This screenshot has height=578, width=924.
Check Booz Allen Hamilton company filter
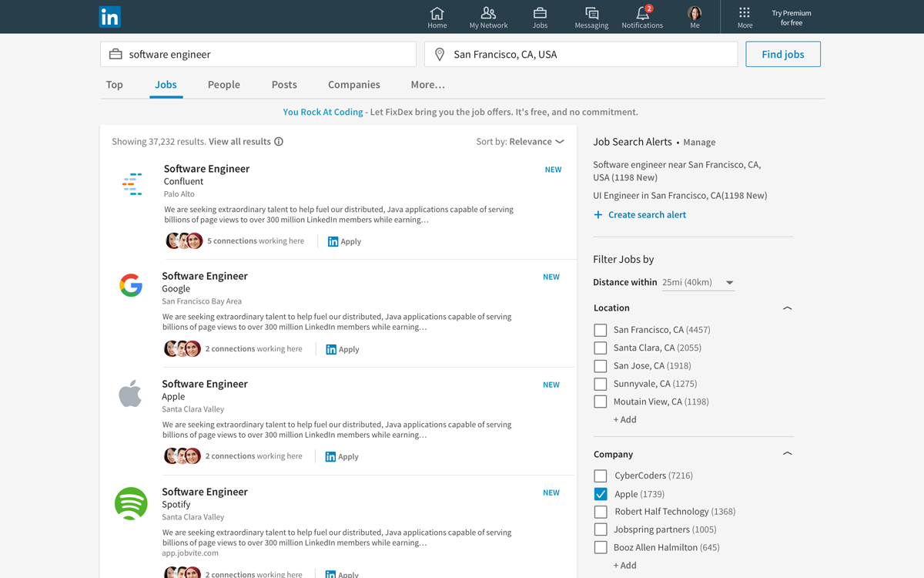tap(601, 547)
